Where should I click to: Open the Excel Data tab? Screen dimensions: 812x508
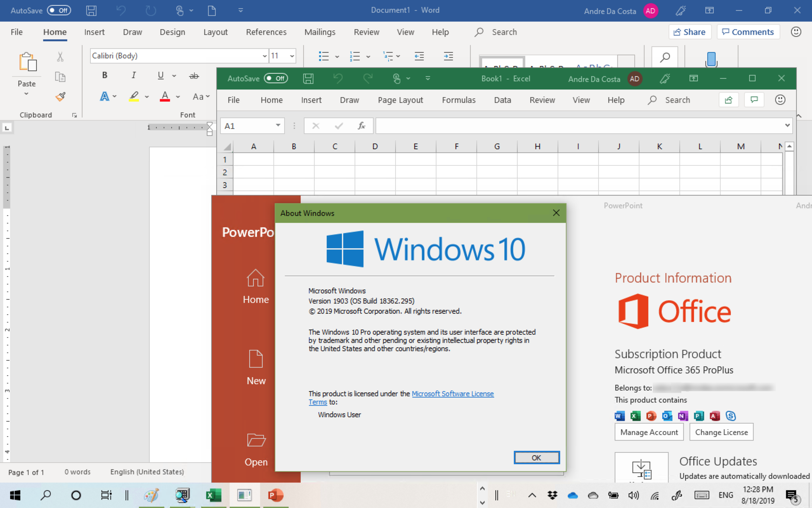point(502,100)
